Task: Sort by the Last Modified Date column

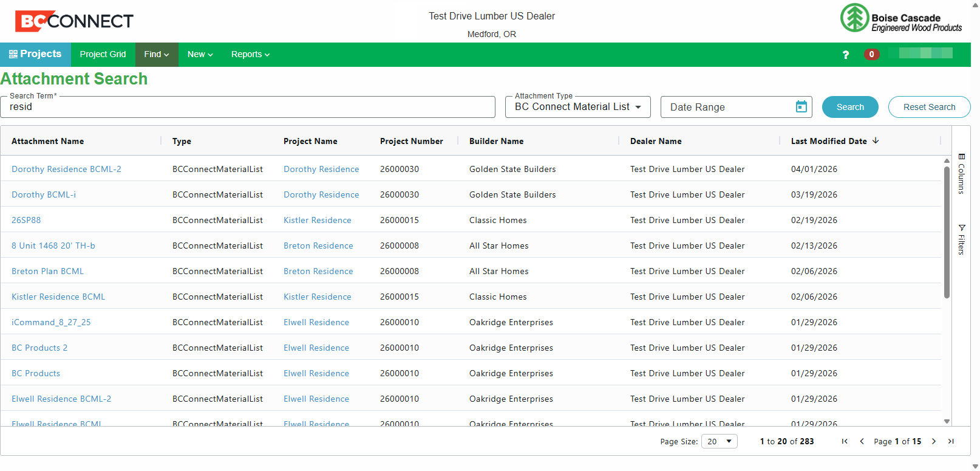Action: pyautogui.click(x=829, y=141)
